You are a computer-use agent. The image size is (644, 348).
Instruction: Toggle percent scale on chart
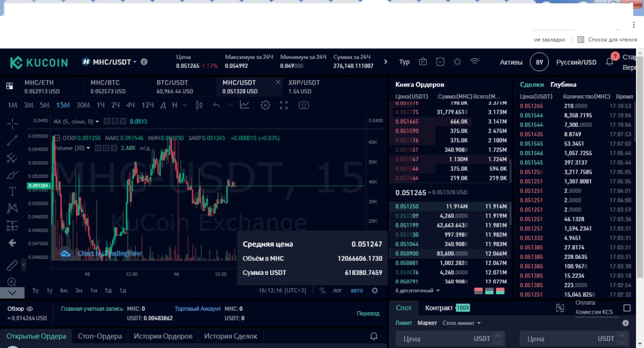pos(323,291)
